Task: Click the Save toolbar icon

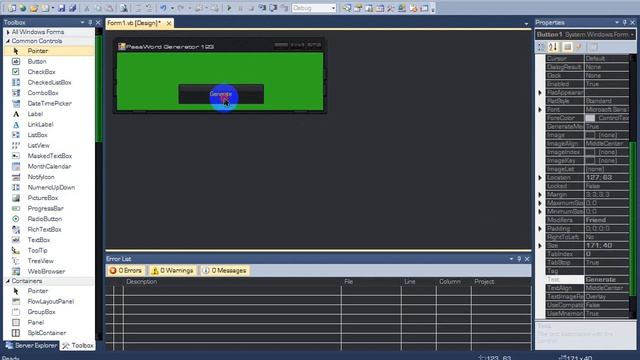Action: (x=61, y=8)
